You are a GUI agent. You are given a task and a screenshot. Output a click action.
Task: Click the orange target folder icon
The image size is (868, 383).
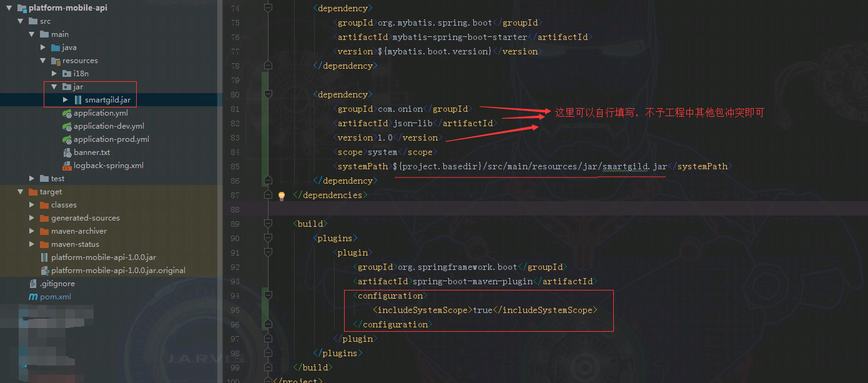click(33, 192)
